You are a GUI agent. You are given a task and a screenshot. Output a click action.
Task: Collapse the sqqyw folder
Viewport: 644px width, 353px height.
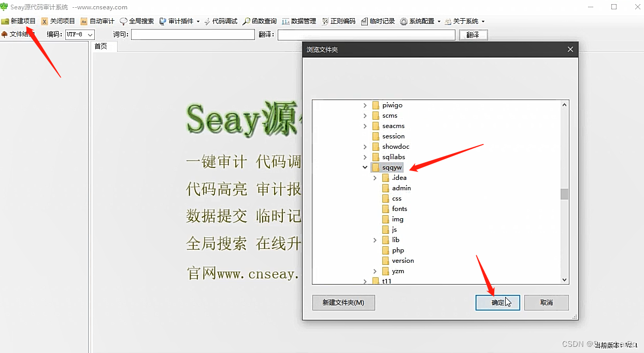click(365, 167)
